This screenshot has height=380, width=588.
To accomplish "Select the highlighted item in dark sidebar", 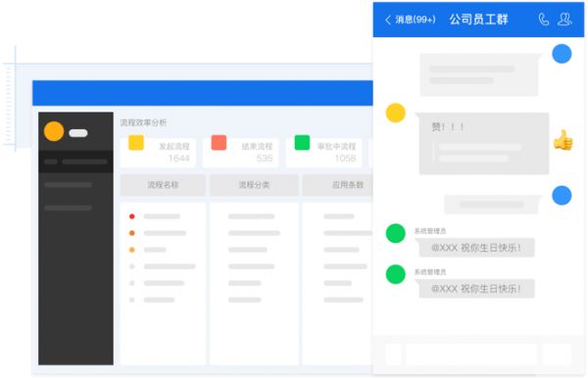I will (x=75, y=162).
